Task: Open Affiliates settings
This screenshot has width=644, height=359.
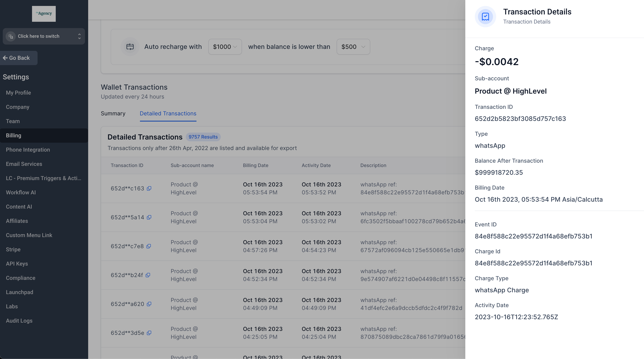Action: coord(17,221)
